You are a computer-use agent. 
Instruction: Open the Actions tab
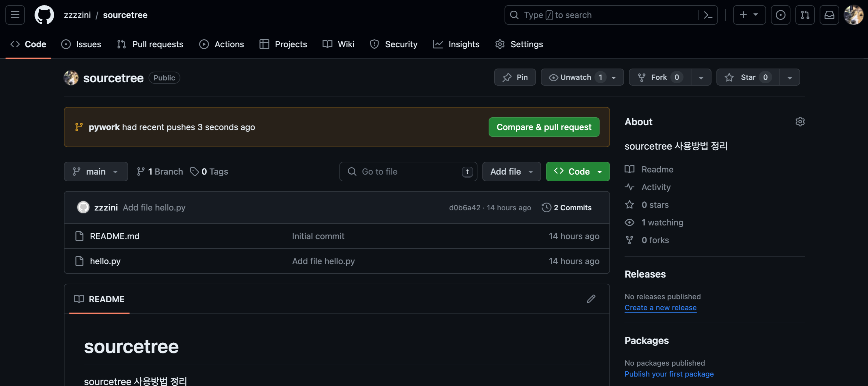pyautogui.click(x=221, y=44)
